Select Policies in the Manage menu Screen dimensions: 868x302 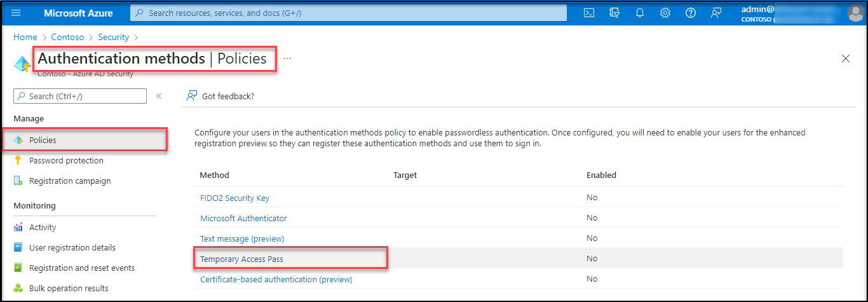43,140
